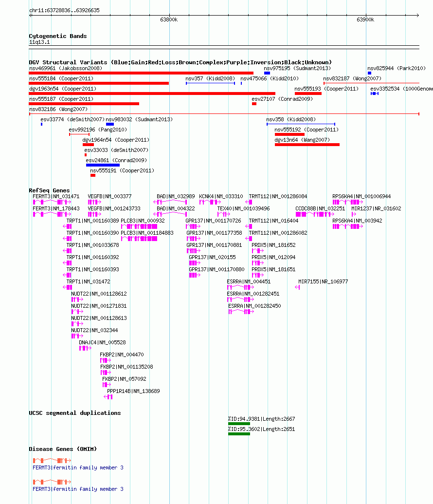The image size is (433, 504).
Task: Click the TRPT1|NM_001160389 gene glyph
Action: [x=67, y=226]
